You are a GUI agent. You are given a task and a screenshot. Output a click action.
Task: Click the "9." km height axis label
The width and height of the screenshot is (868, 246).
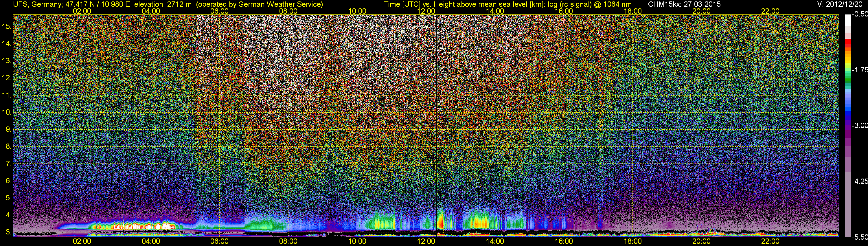pos(8,129)
